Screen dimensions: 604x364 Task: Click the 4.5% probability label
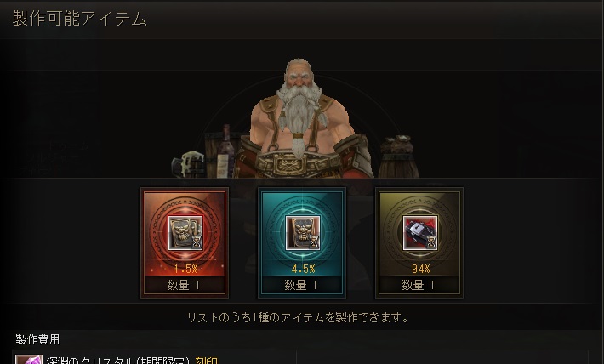pos(303,269)
